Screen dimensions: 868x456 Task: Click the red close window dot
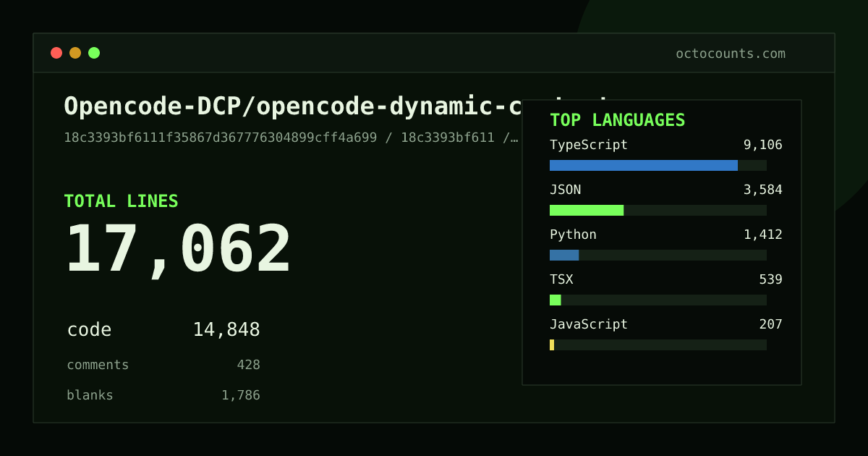point(56,53)
